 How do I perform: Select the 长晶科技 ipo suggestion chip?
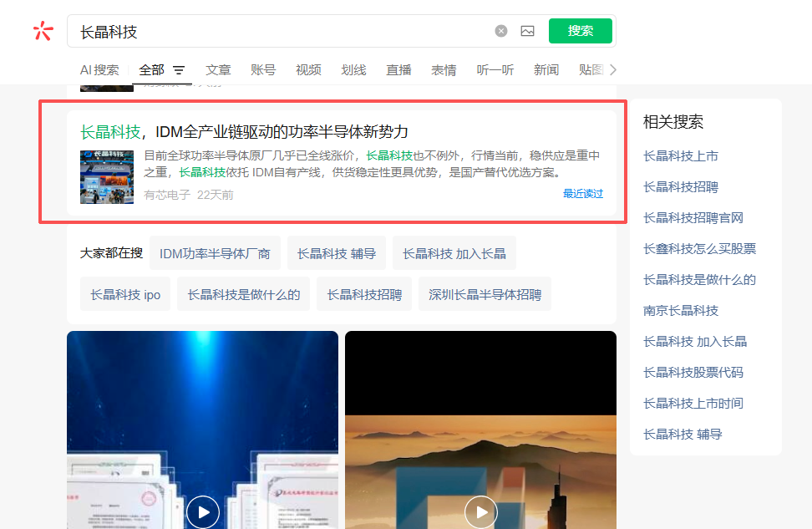[125, 294]
